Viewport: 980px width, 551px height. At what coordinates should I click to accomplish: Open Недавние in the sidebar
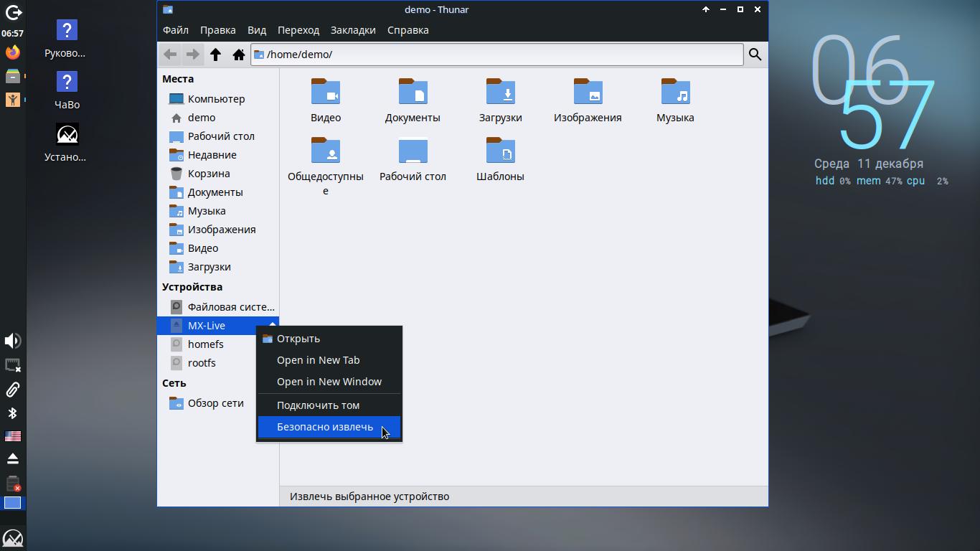click(217, 155)
